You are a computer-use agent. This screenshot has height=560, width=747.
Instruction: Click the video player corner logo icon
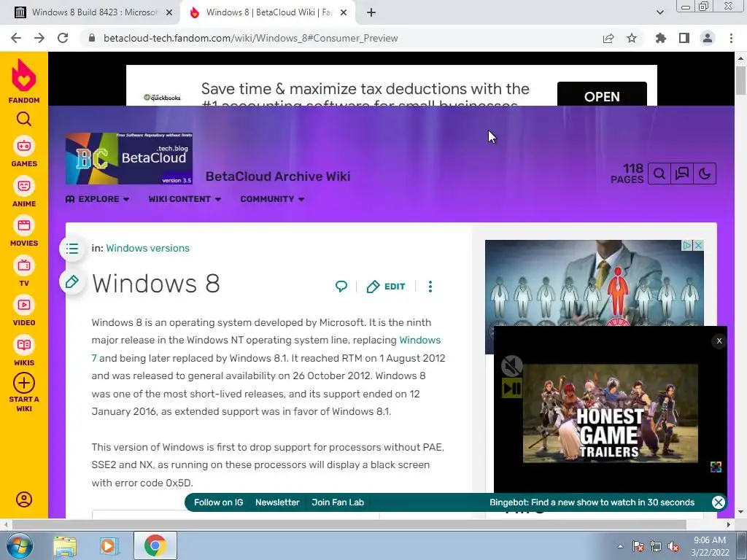(716, 467)
